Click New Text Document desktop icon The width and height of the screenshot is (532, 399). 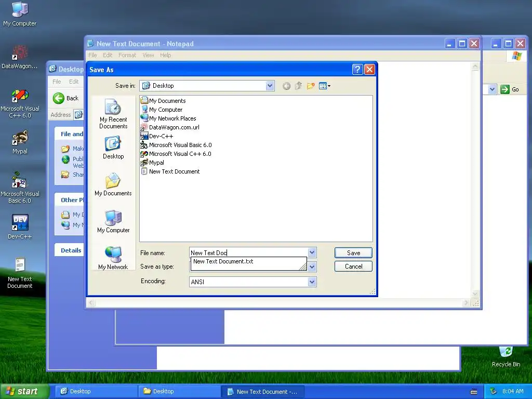pyautogui.click(x=20, y=273)
